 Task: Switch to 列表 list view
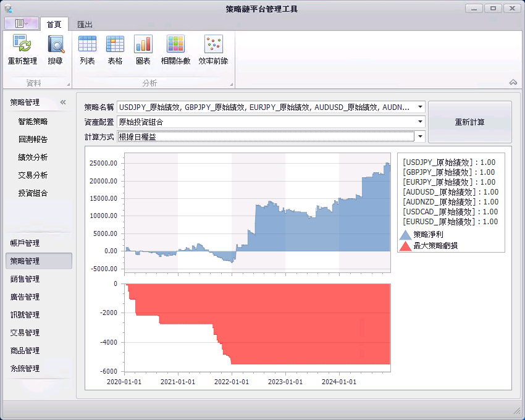tap(87, 49)
